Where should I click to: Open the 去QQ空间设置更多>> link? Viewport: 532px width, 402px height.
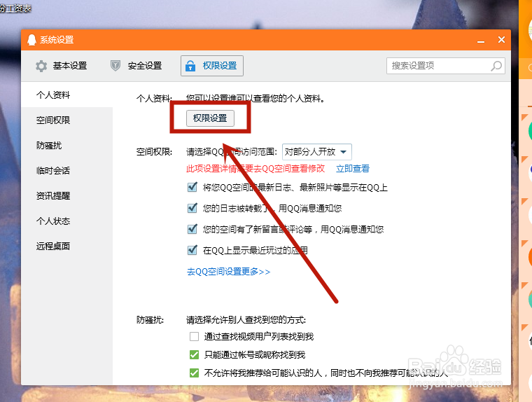pyautogui.click(x=228, y=272)
